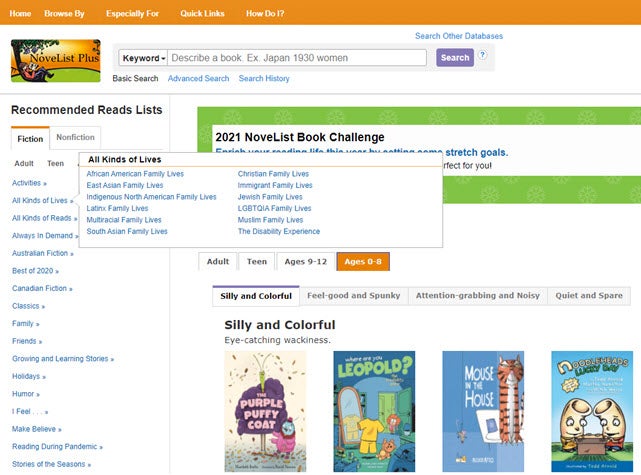Open the Especially For menu
Image resolution: width=641 pixels, height=475 pixels.
[132, 13]
